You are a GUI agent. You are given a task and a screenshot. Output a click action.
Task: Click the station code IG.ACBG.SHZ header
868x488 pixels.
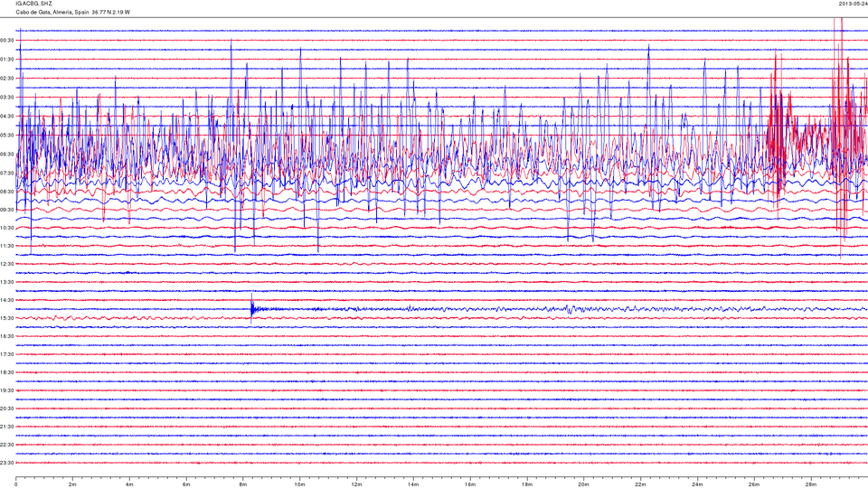[33, 4]
